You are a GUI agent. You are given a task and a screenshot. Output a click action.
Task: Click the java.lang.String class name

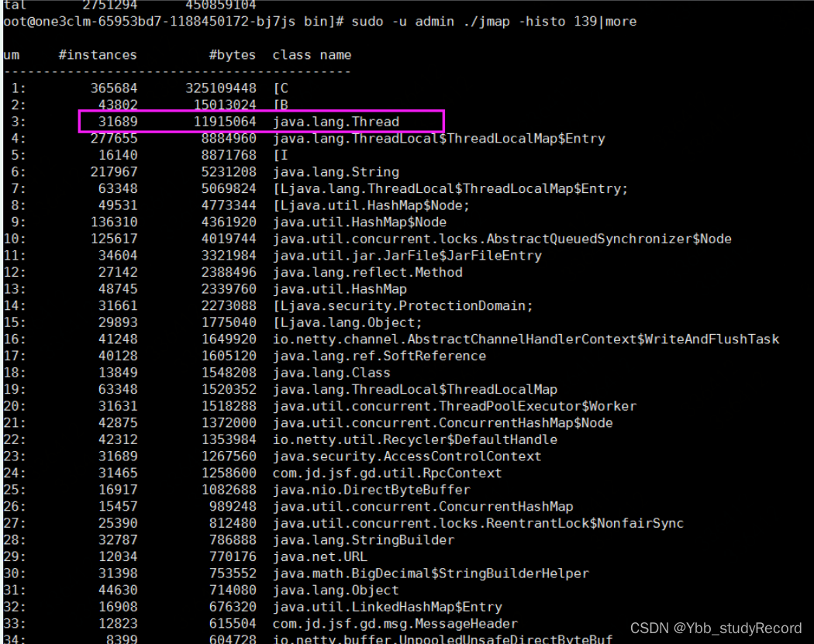(x=336, y=172)
